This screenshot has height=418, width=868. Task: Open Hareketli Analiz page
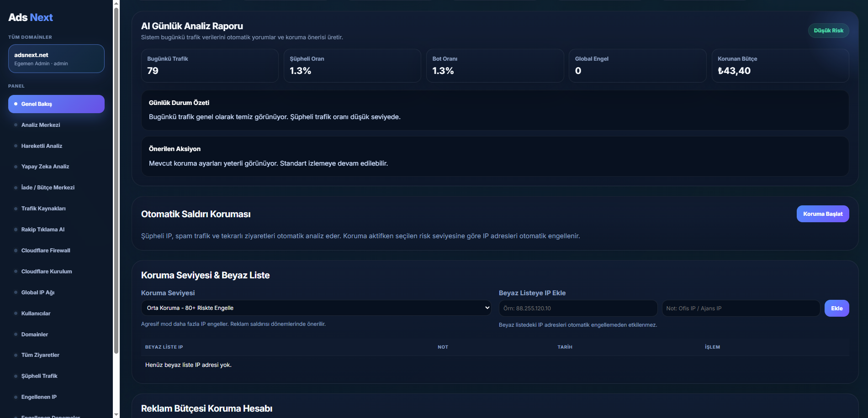pyautogui.click(x=56, y=146)
